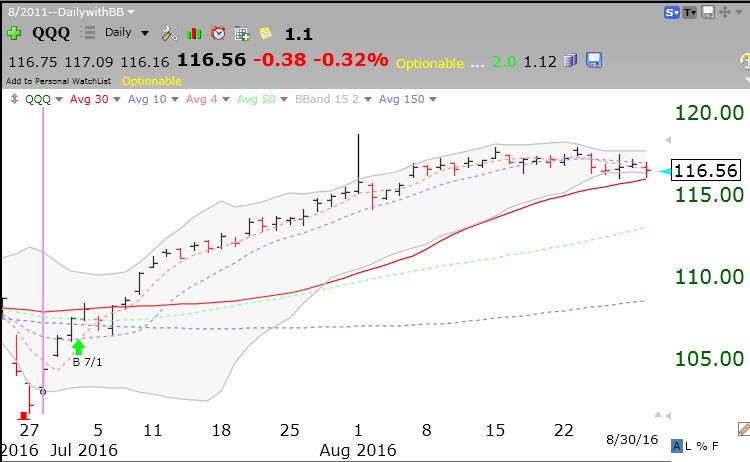Click the blue floppy disk save icon
750x462 pixels.
pos(594,60)
